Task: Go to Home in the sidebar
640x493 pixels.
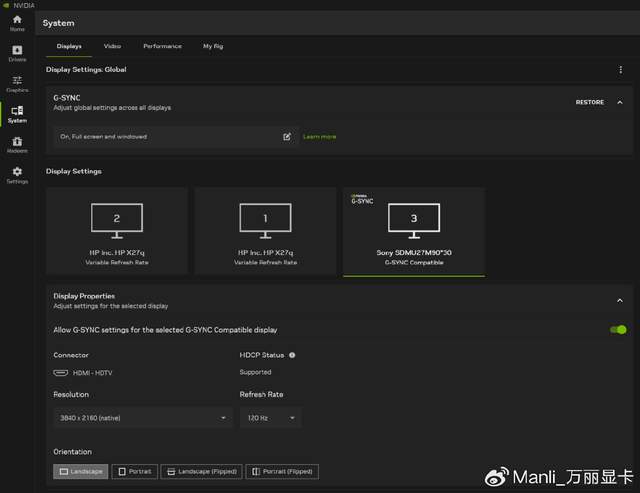Action: 17,23
